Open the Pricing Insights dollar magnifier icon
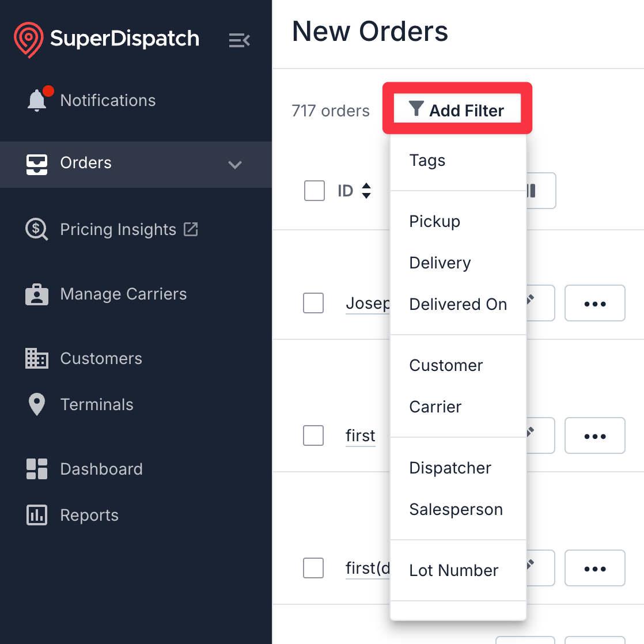 pyautogui.click(x=36, y=229)
